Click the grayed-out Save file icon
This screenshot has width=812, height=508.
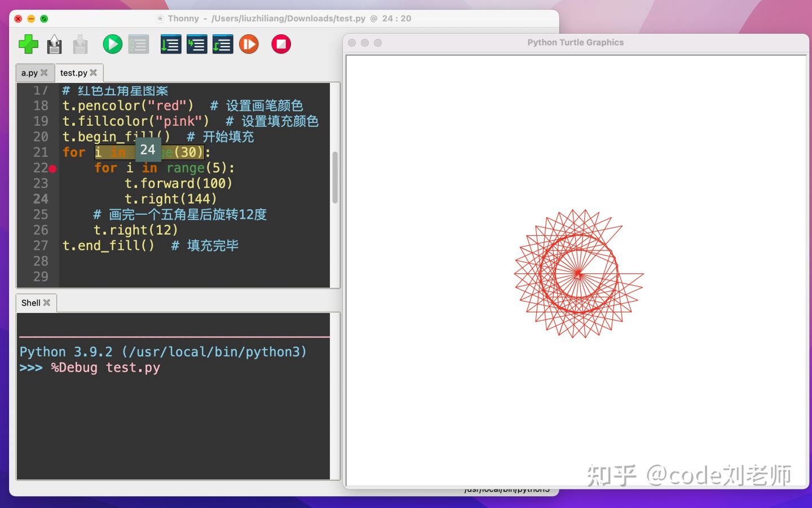[80, 44]
